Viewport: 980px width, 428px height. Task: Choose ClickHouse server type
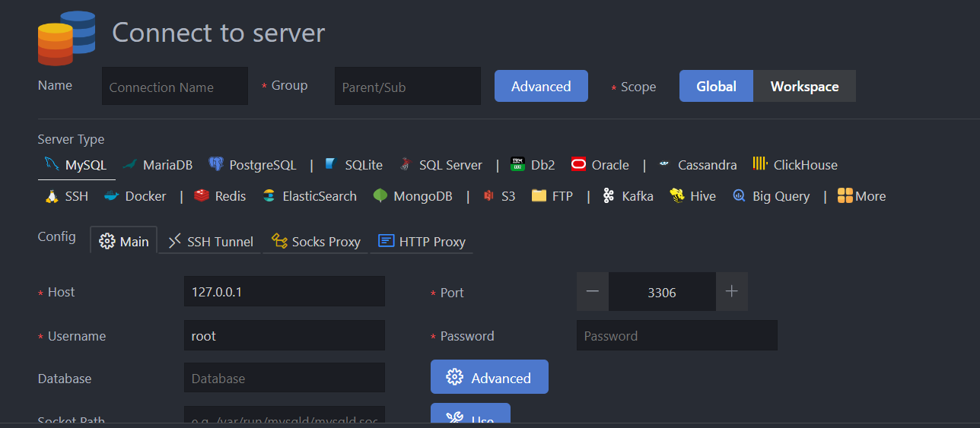795,165
